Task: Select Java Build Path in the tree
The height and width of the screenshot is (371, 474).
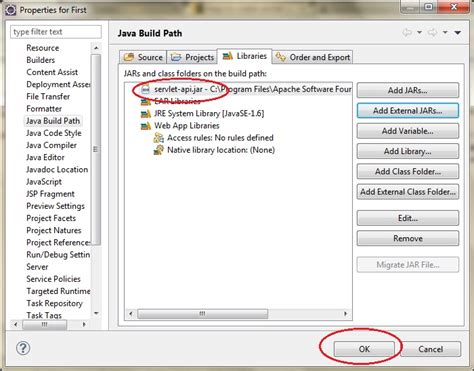Action: 53,121
